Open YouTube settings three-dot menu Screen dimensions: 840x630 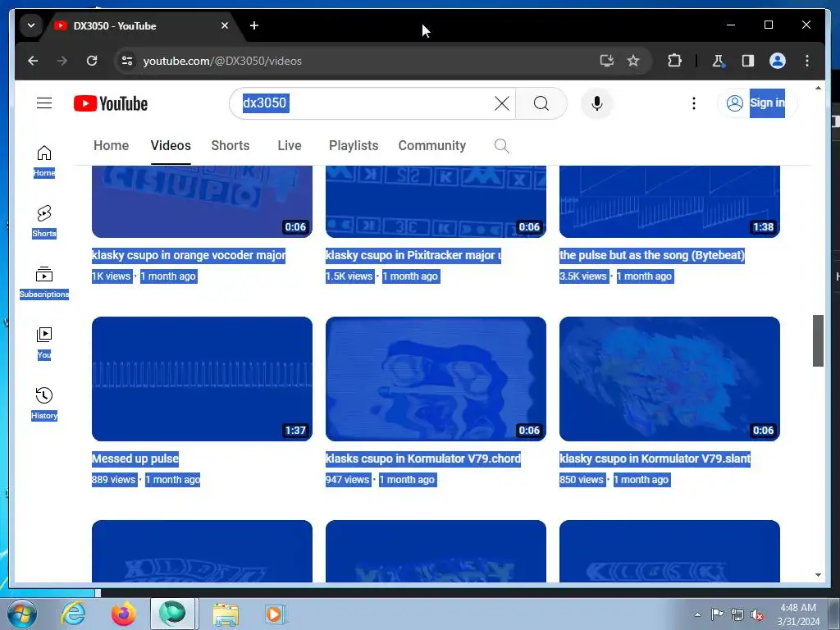[x=694, y=103]
